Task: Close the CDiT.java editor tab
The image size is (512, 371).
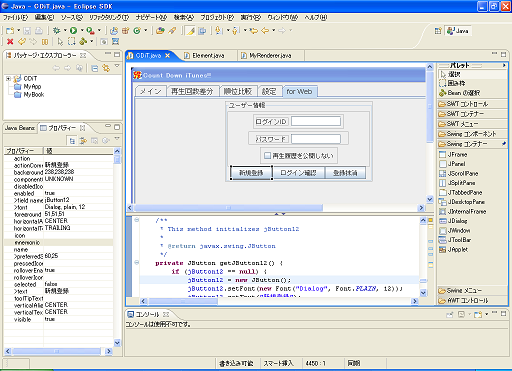Action: [168, 55]
